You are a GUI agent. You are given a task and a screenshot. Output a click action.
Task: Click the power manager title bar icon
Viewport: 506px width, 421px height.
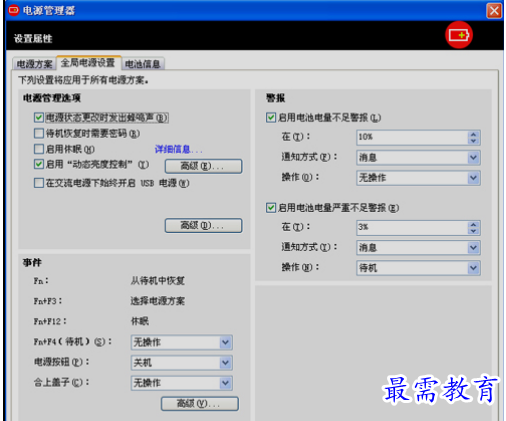(14, 10)
